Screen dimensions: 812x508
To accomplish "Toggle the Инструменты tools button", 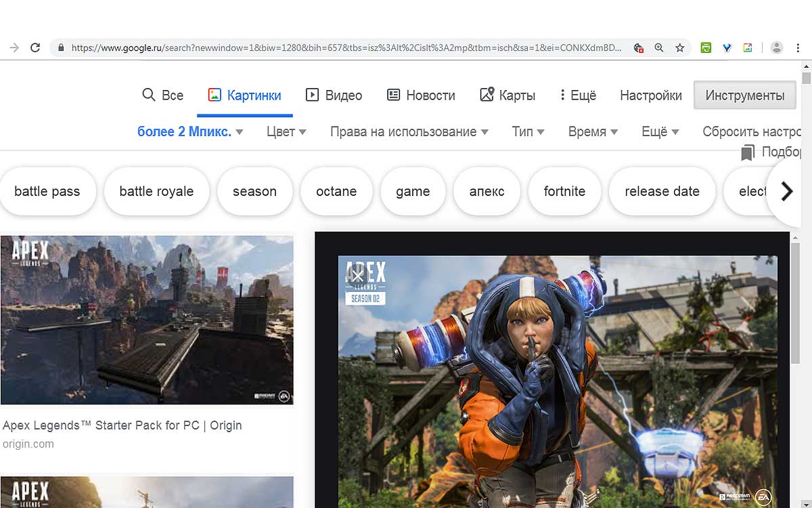I will pyautogui.click(x=745, y=96).
